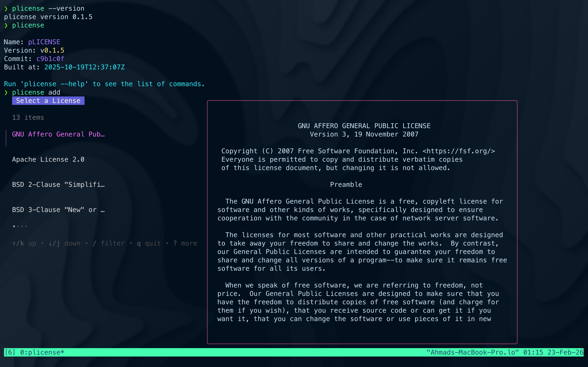Click the GNU AFFERO GENERAL PUBLIC LICENSE title
This screenshot has height=367, width=588.
pyautogui.click(x=364, y=126)
